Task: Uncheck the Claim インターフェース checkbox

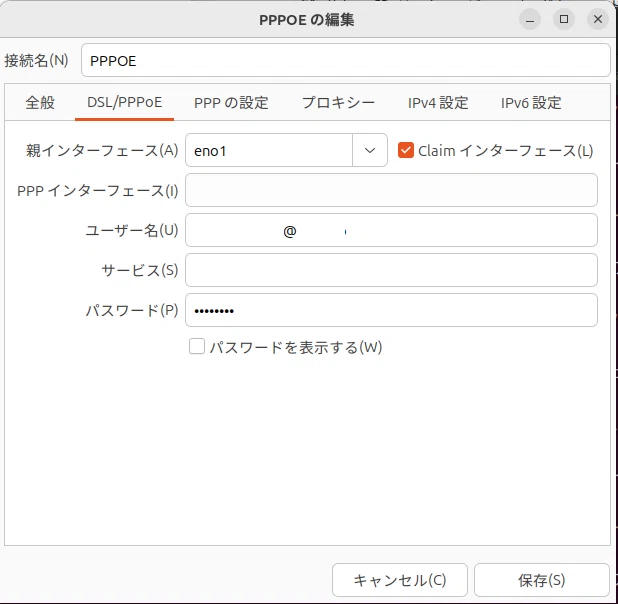Action: [406, 150]
